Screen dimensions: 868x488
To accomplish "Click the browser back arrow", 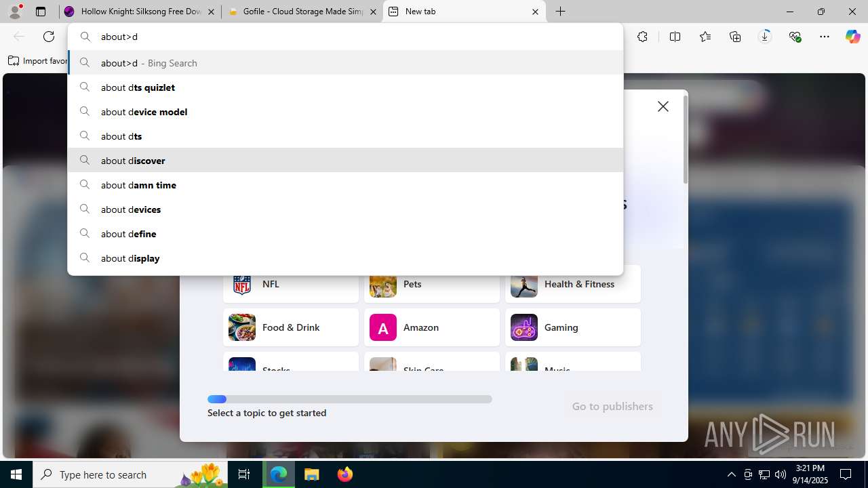I will (19, 37).
